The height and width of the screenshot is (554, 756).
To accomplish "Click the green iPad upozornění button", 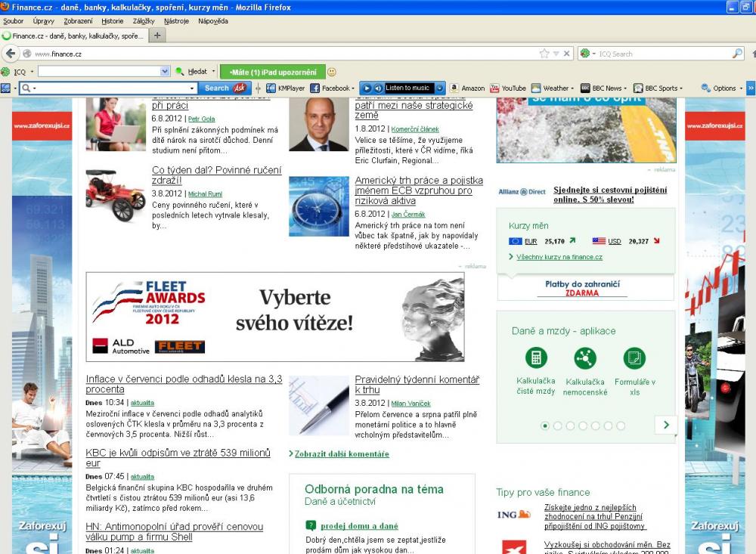I will point(273,72).
